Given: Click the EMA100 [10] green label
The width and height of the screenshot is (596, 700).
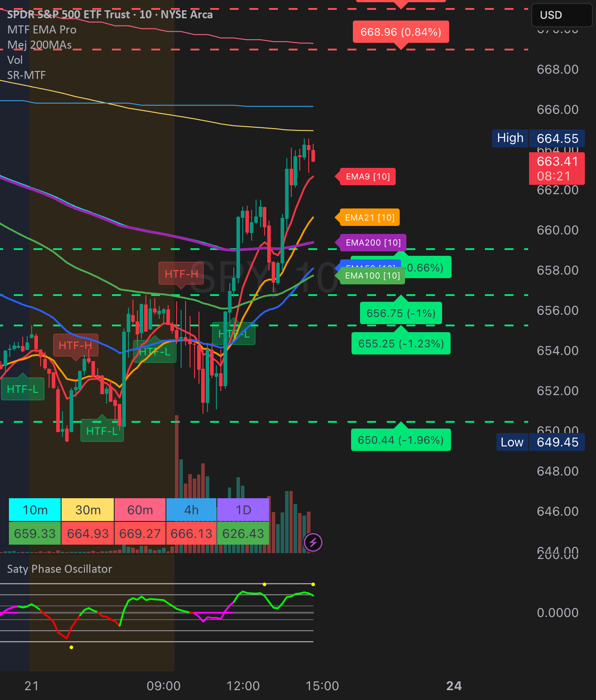Looking at the screenshot, I should pos(372,276).
